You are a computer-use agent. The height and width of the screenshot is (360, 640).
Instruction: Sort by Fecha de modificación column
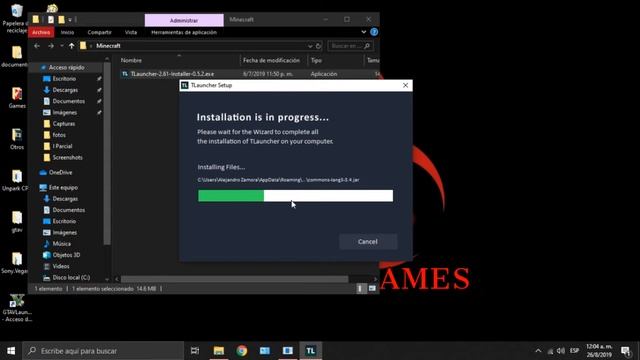tap(271, 60)
